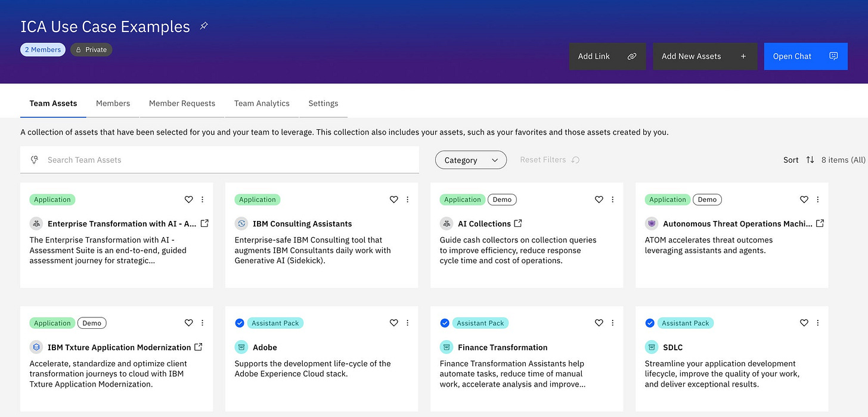This screenshot has height=417, width=868.
Task: Click the 2 Members badge
Action: coord(42,49)
